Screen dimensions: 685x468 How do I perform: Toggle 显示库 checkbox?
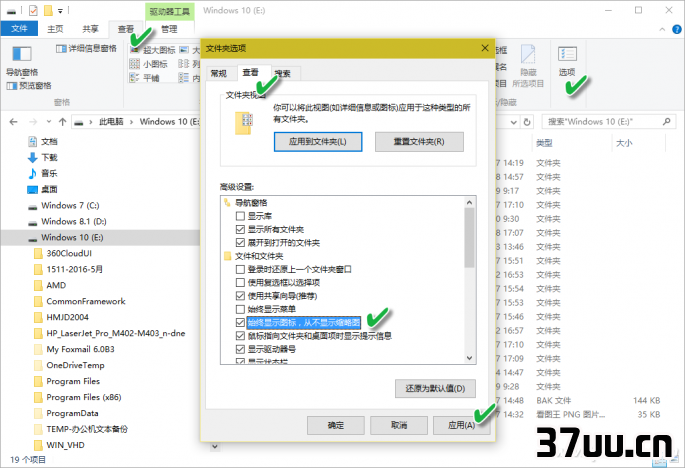(240, 216)
